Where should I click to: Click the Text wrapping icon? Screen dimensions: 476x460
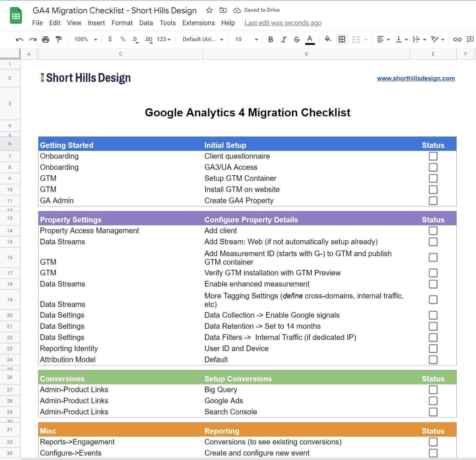point(416,39)
